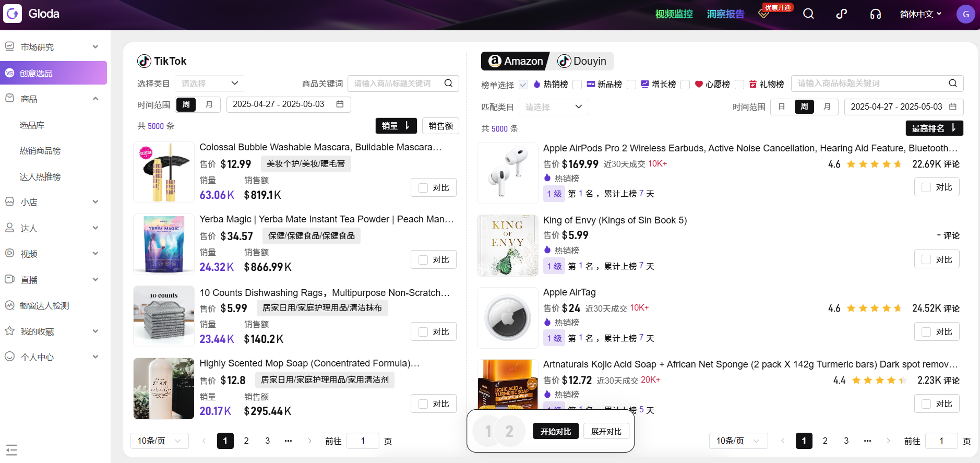Select 月 time range in TikTok panel

(x=209, y=104)
